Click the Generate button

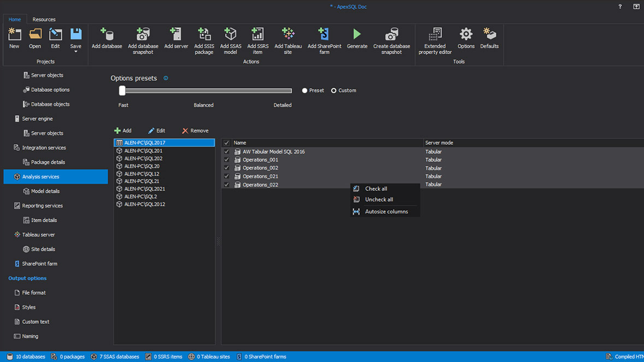point(357,38)
